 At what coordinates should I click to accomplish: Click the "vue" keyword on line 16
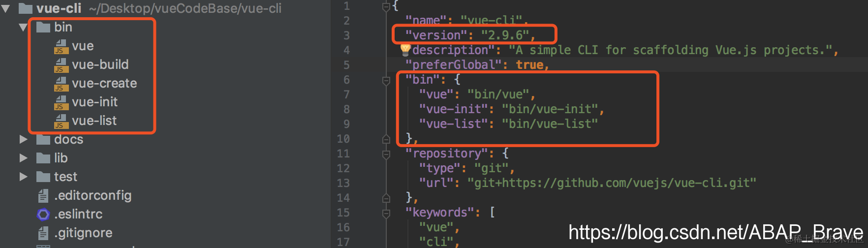click(x=436, y=227)
